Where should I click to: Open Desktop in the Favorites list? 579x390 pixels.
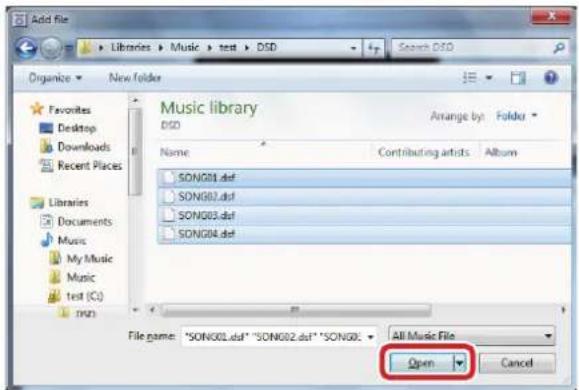point(77,128)
